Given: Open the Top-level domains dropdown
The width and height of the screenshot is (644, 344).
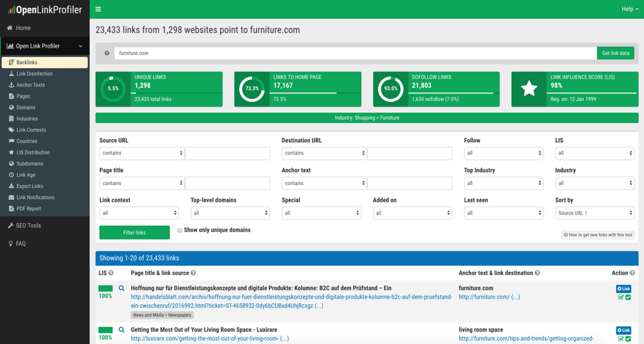Looking at the screenshot, I should (230, 213).
